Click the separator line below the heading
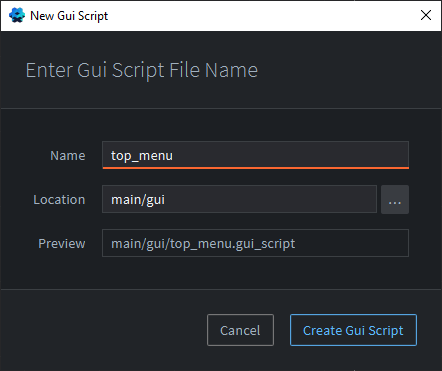The width and height of the screenshot is (442, 371). pyautogui.click(x=221, y=108)
